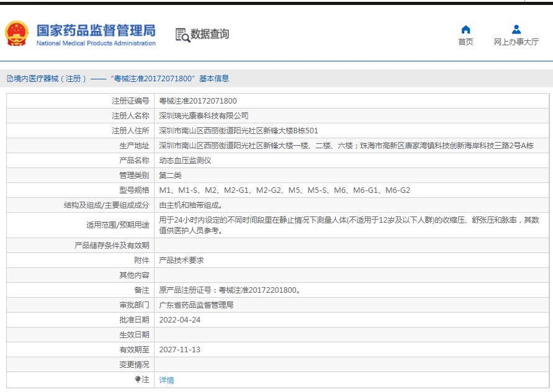Image resolution: width=553 pixels, height=392 pixels.
Task: Click the approving department 广东省药品监督管理局
Action: tap(196, 305)
